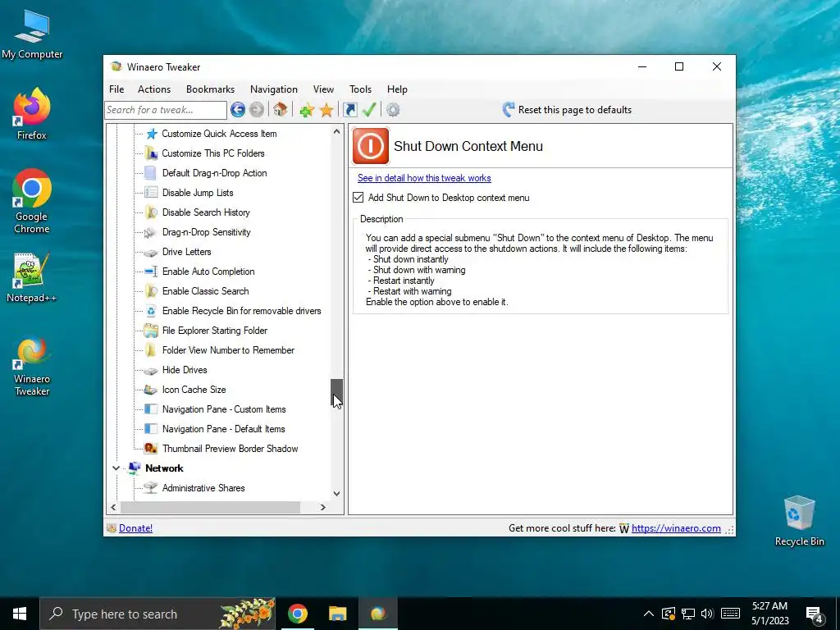The width and height of the screenshot is (840, 630).
Task: Select Enable Classic Search
Action: tap(206, 291)
